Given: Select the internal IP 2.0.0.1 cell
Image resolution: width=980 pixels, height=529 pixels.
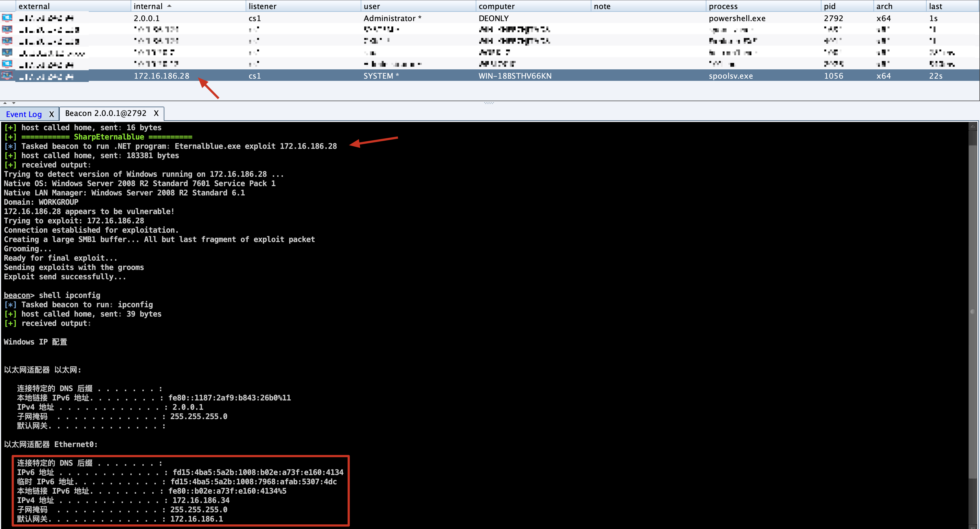Looking at the screenshot, I should [147, 18].
